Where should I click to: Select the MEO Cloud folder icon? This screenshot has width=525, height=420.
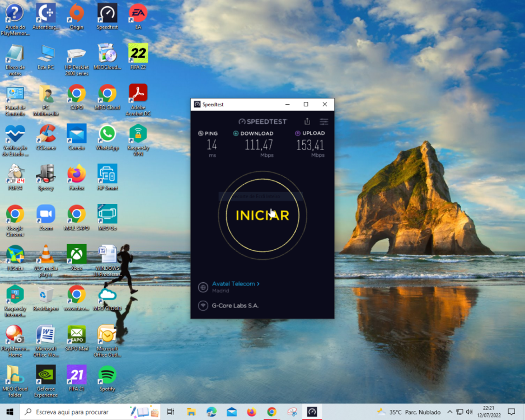[15, 381]
